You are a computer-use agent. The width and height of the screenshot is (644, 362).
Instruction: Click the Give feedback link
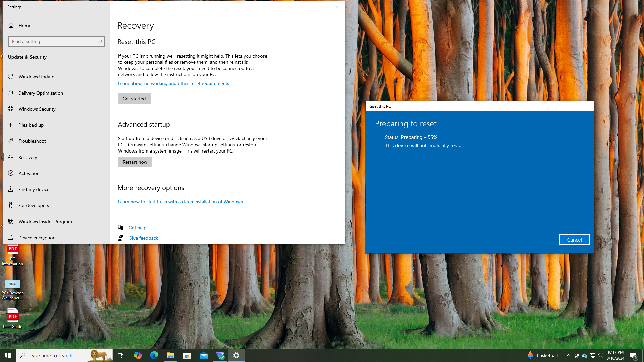[x=143, y=238]
